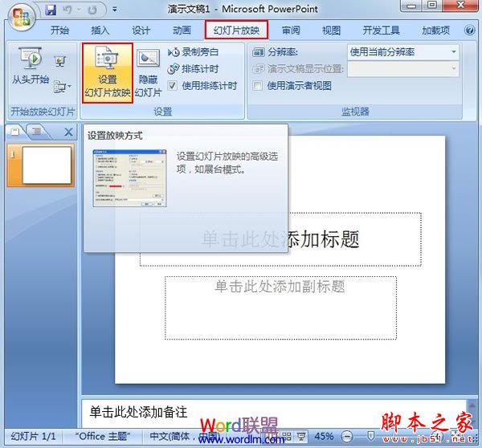Switch to the 插入 tab

(x=100, y=31)
